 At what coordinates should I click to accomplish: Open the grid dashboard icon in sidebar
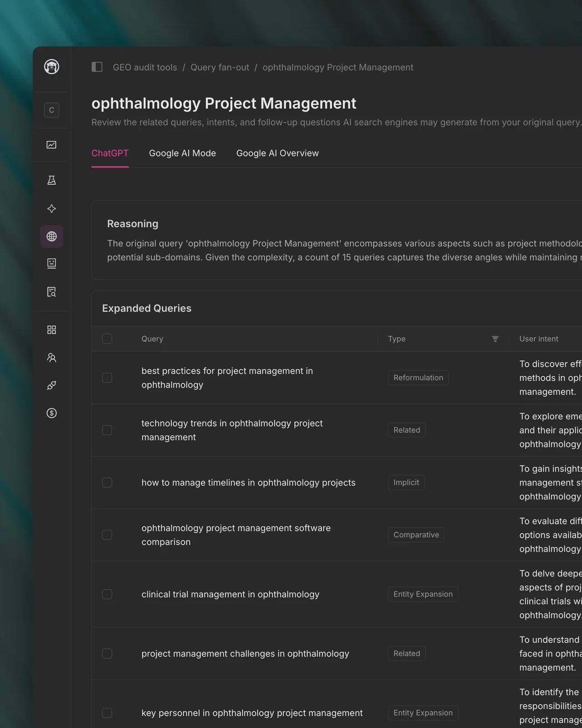coord(51,330)
